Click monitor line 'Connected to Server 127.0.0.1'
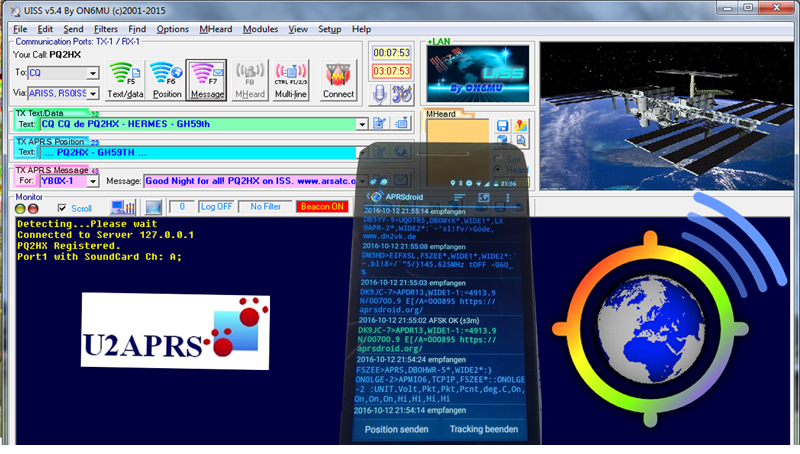 pyautogui.click(x=106, y=235)
